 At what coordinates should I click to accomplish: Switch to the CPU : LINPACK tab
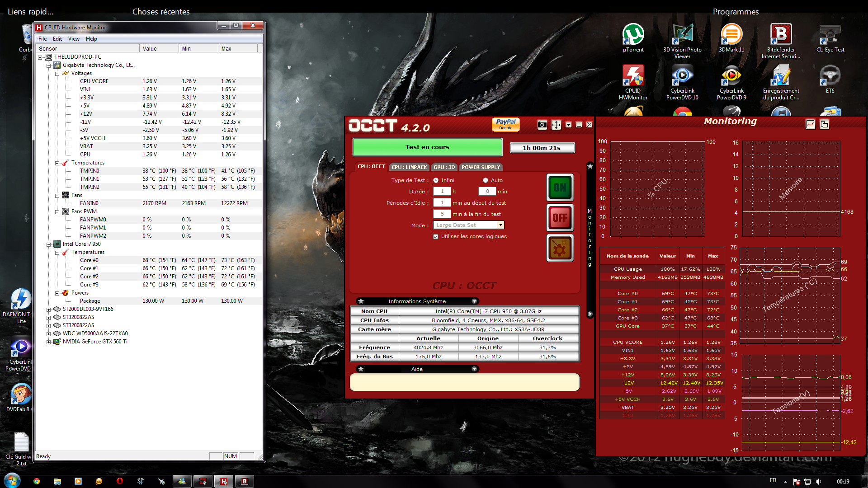coord(409,167)
